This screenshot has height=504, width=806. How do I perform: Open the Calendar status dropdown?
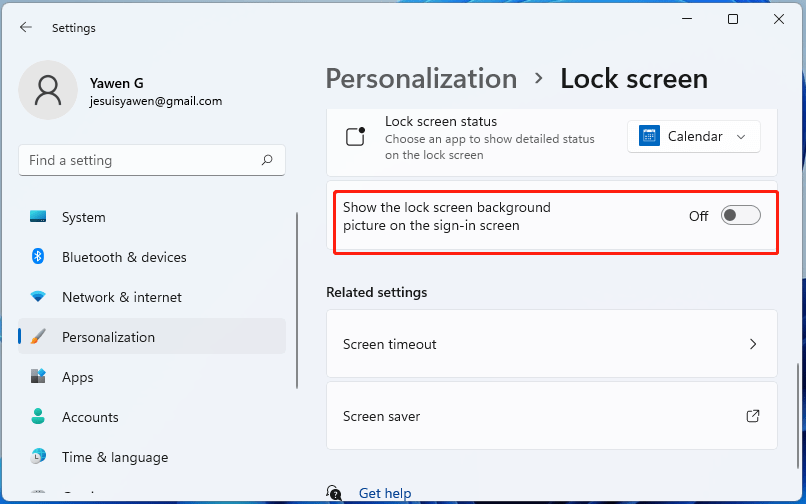[693, 136]
